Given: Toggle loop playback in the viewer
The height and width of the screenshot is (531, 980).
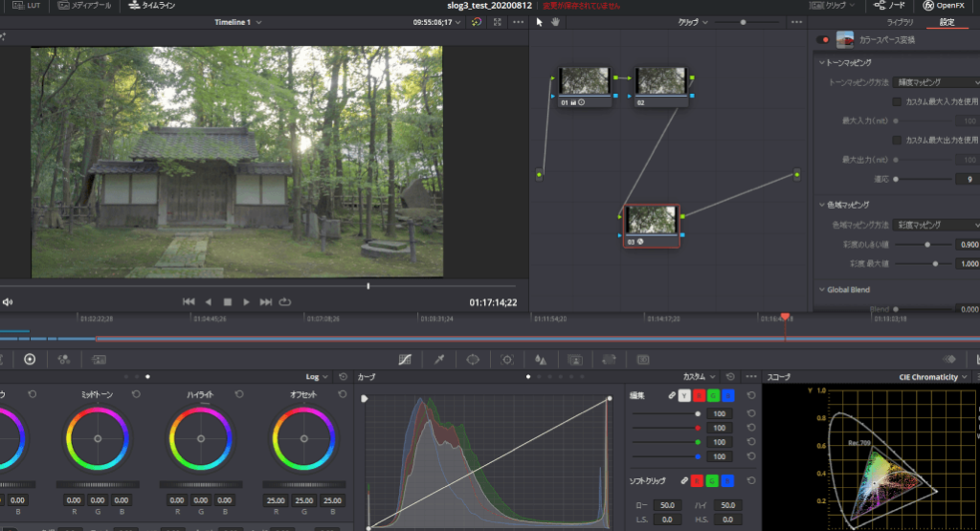Looking at the screenshot, I should pos(285,302).
